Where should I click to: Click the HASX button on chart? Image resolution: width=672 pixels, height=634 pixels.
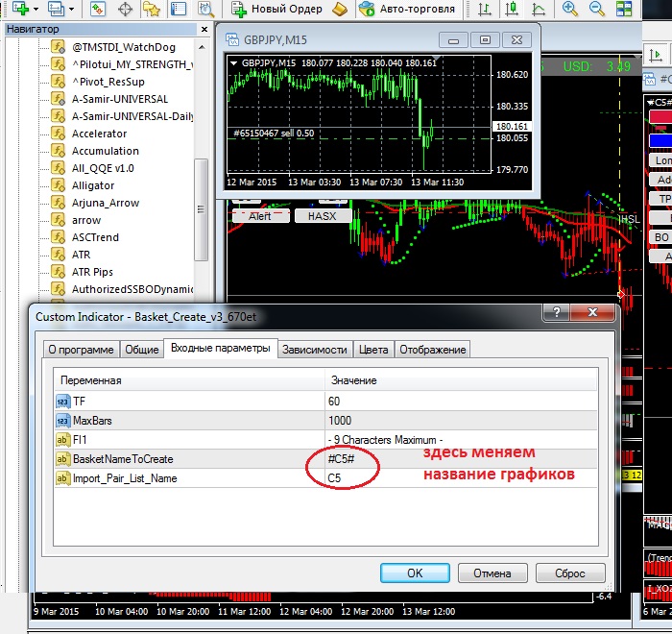tap(323, 216)
